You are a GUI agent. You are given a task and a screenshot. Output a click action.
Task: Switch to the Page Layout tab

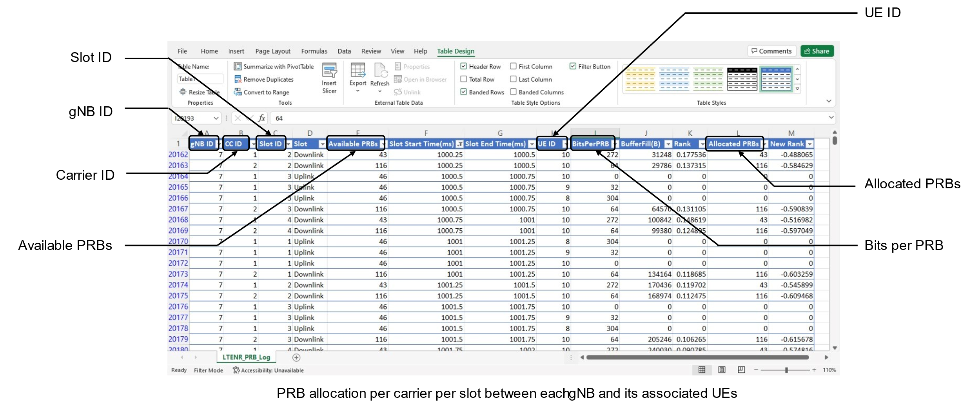pos(273,51)
